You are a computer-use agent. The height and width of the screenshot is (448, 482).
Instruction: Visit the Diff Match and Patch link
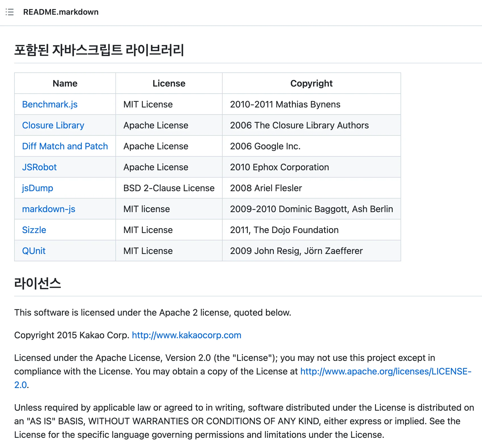coord(65,146)
